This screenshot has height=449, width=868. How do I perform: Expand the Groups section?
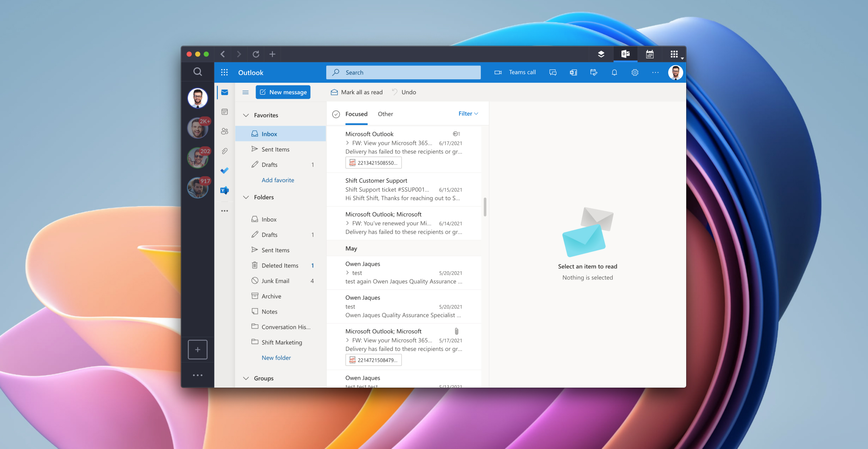(246, 378)
